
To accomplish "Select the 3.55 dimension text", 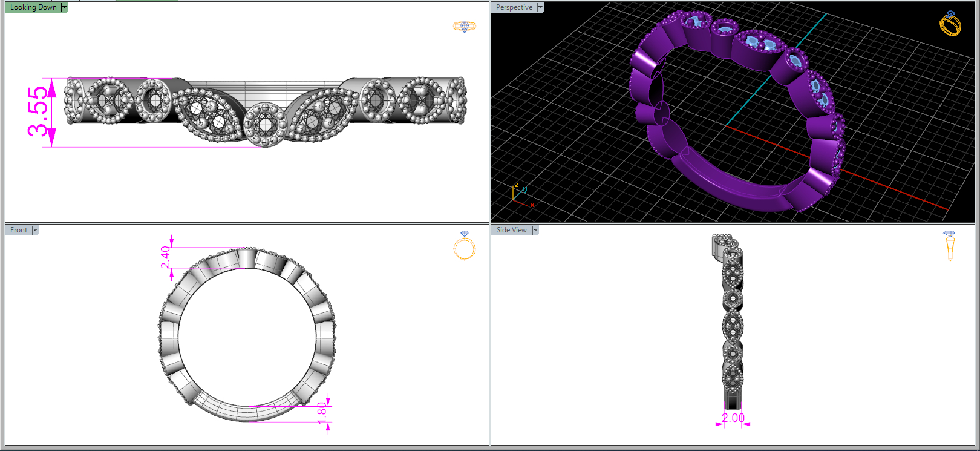I will click(x=38, y=111).
